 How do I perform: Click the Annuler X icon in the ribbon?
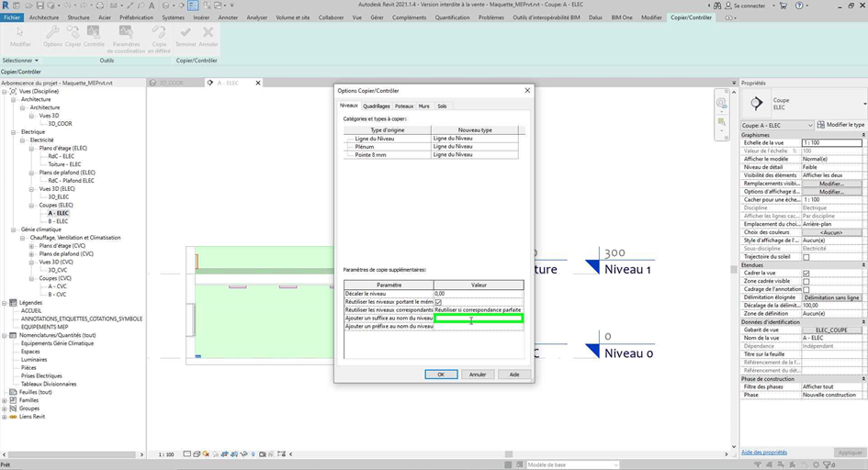(x=209, y=32)
